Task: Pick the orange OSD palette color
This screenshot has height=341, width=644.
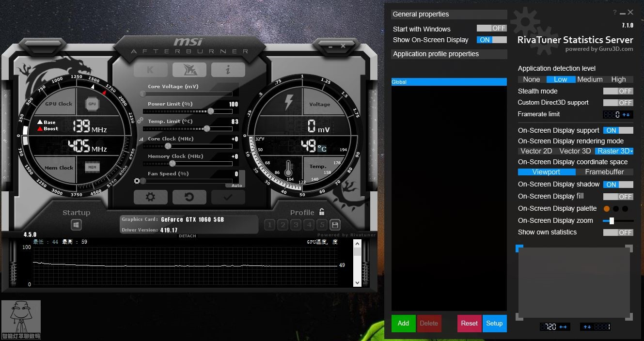Action: click(607, 209)
